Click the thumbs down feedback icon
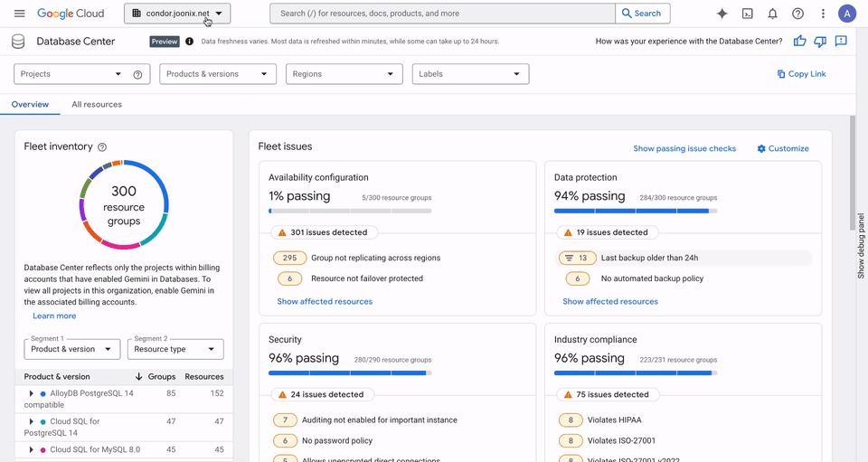868x462 pixels. (820, 42)
